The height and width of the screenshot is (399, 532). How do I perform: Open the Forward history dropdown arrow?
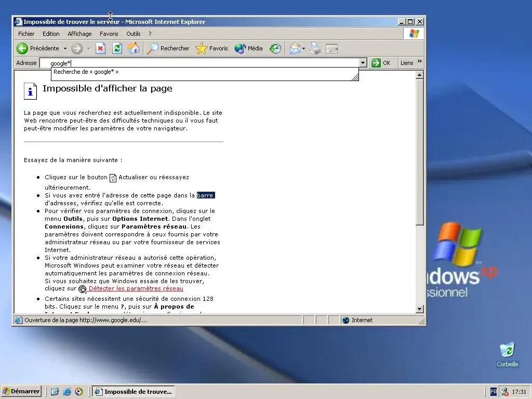(88, 48)
